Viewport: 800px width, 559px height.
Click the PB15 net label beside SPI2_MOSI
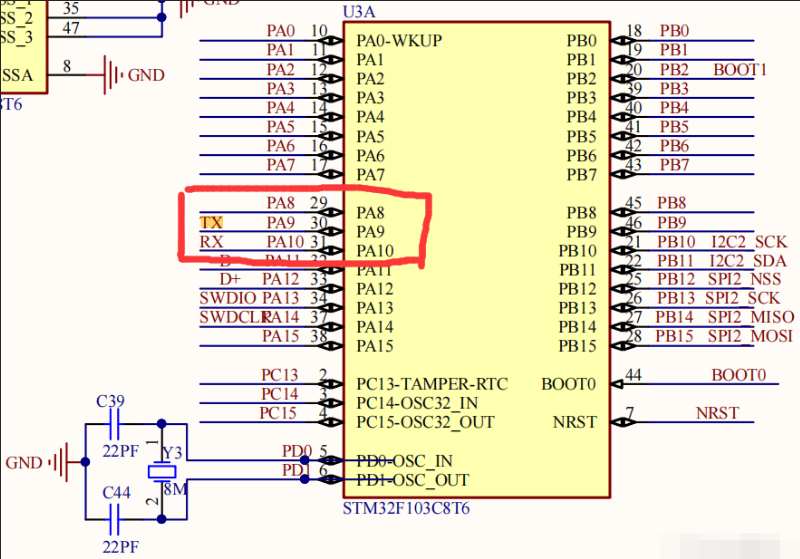pos(674,336)
